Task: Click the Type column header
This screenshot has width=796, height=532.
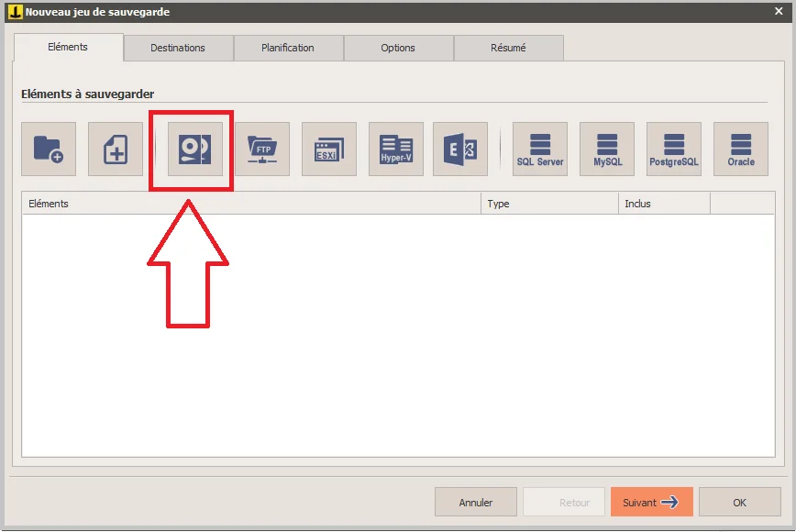Action: point(549,204)
